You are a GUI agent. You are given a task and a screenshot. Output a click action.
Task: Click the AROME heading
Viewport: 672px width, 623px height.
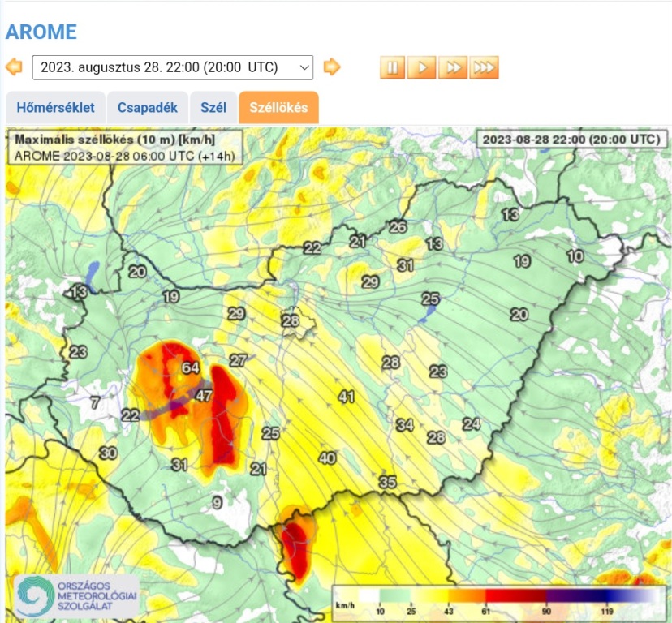pyautogui.click(x=41, y=32)
